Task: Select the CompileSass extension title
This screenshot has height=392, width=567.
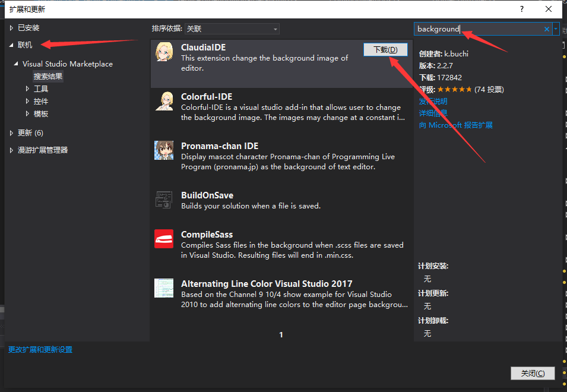Action: [207, 235]
